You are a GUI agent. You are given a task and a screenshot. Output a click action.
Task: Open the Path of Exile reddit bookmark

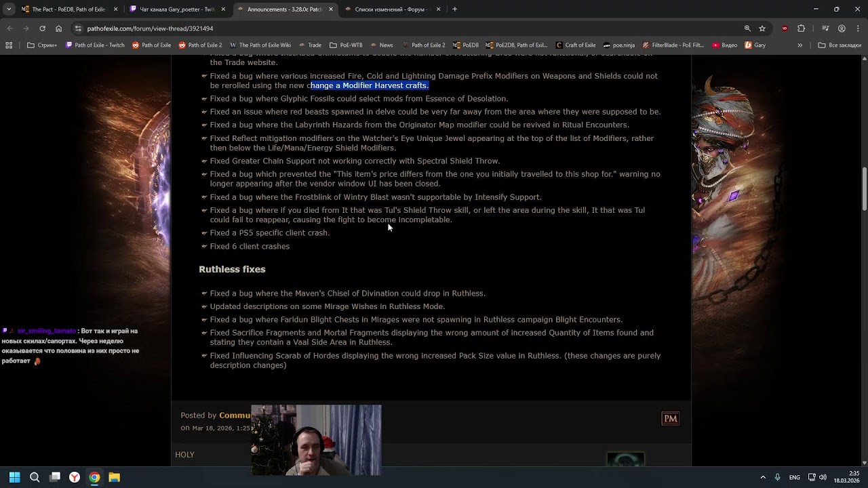(151, 45)
